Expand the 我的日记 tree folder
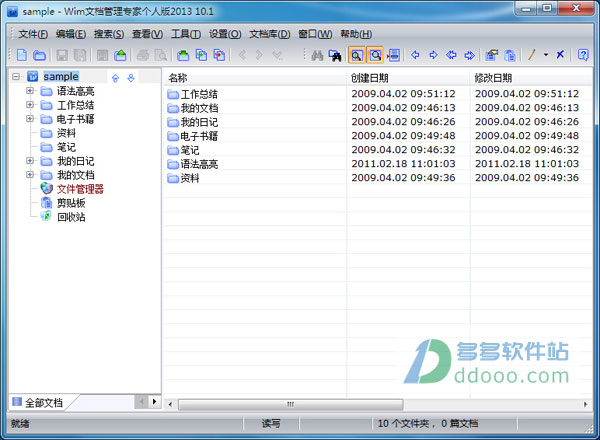Viewport: 600px width, 440px height. [x=30, y=161]
